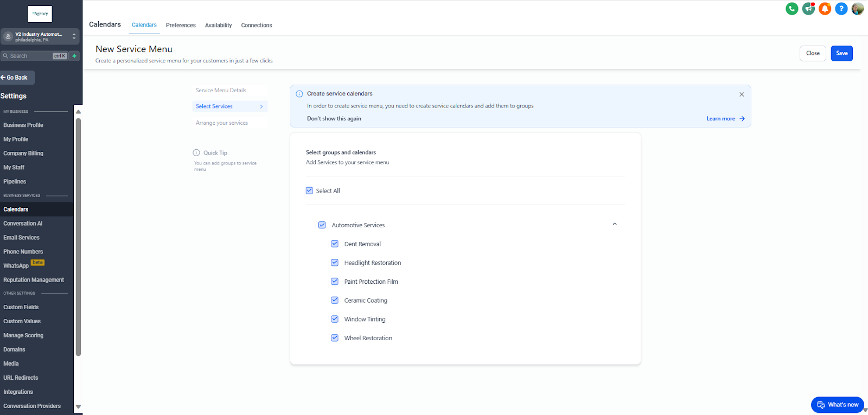Uncheck the Automotive Services group checkbox
The height and width of the screenshot is (415, 868).
(x=322, y=225)
